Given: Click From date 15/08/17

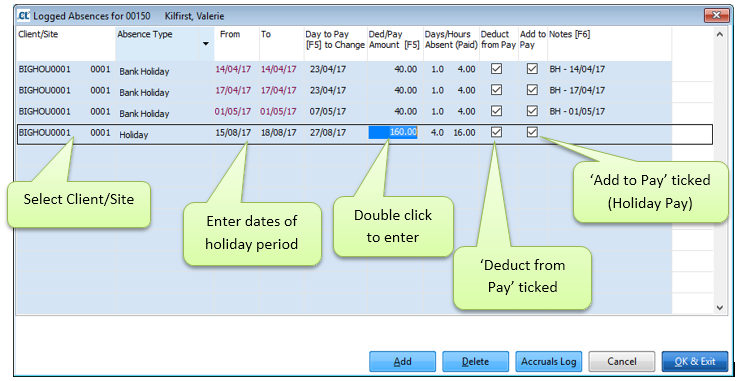Looking at the screenshot, I should coord(233,133).
